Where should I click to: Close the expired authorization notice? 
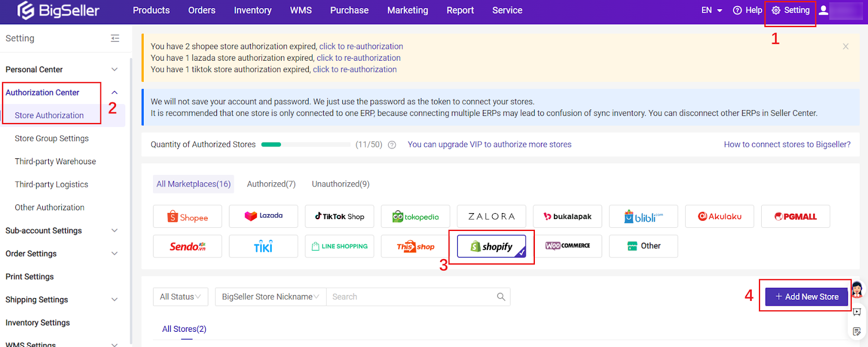(846, 47)
